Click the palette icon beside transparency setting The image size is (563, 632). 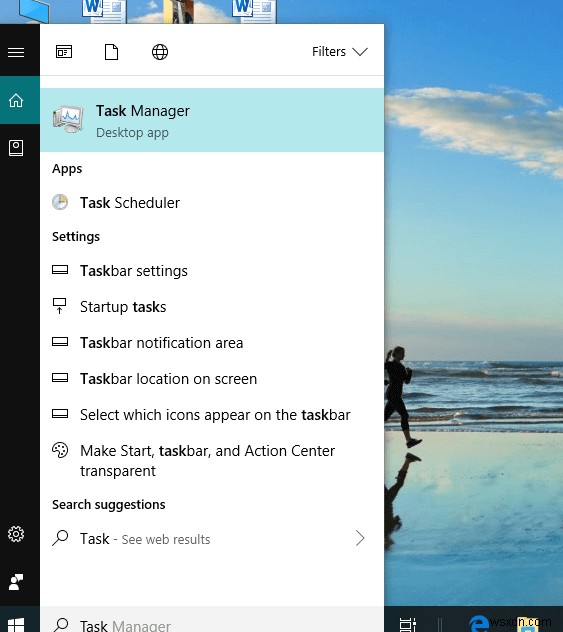click(60, 450)
